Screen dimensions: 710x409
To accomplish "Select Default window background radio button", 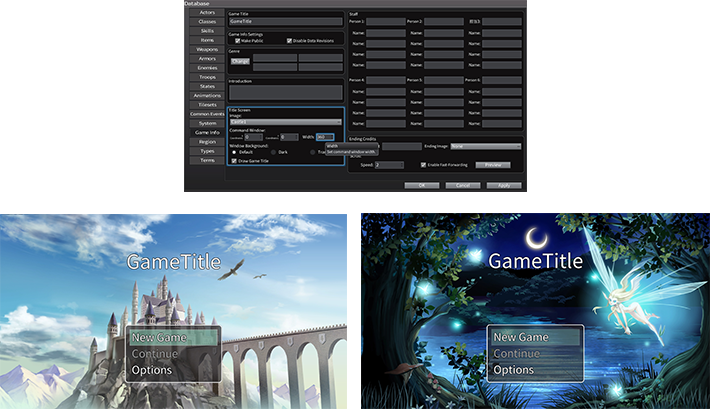I will pyautogui.click(x=235, y=152).
